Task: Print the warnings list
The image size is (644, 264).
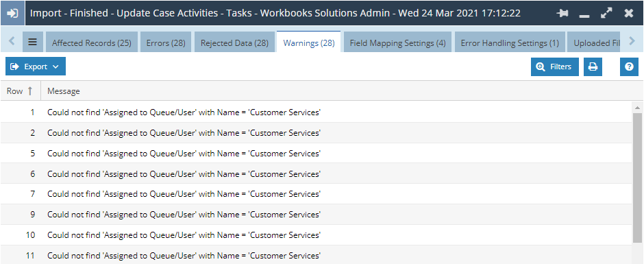Action: point(593,67)
